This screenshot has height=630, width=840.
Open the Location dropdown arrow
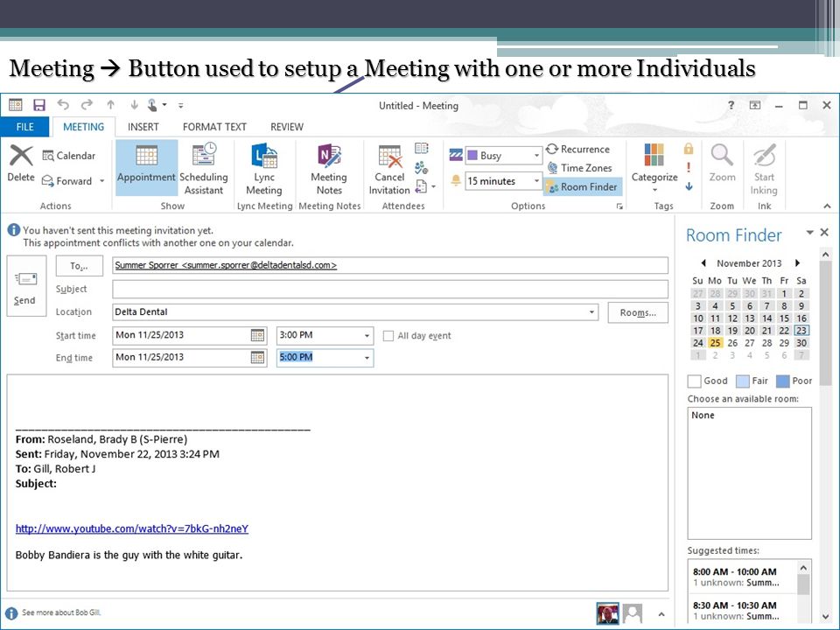(592, 311)
